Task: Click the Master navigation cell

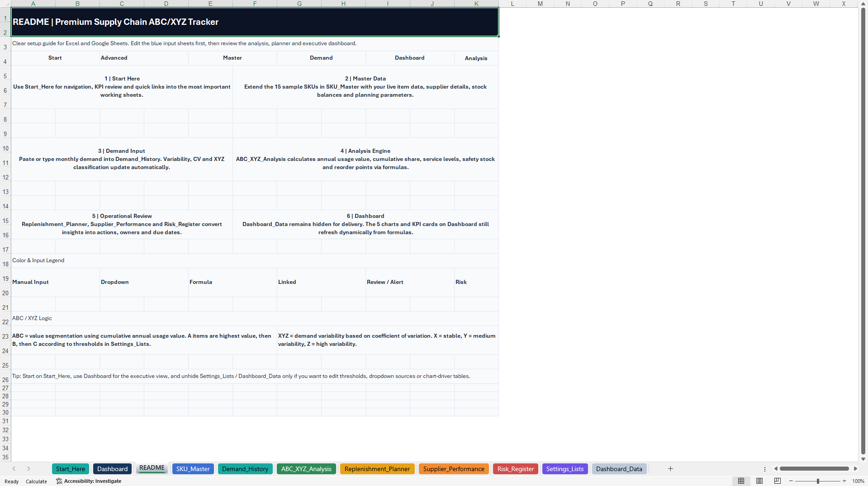Action: (232, 58)
